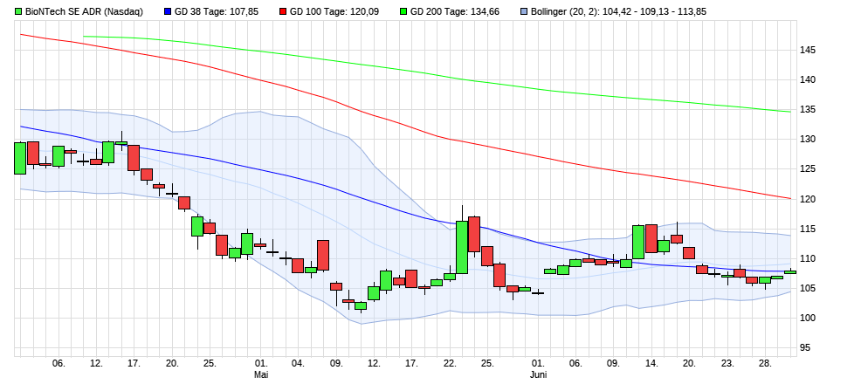Click the red candle just before 25. Mai
The height and width of the screenshot is (384, 868).
474,234
